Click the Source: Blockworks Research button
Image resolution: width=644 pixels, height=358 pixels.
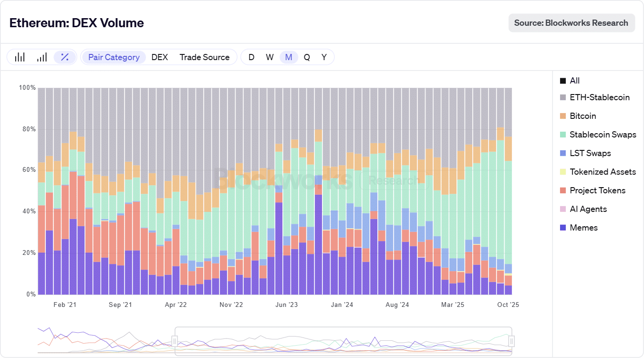click(571, 23)
